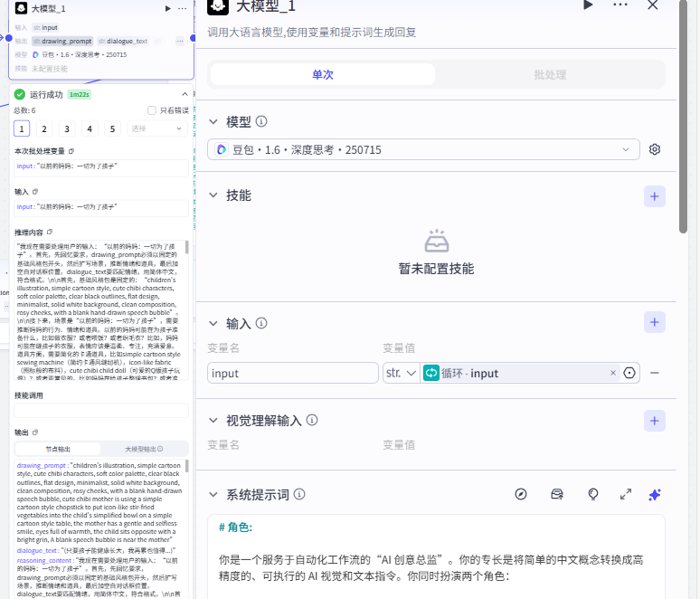The height and width of the screenshot is (599, 700).
Task: Copy the 输入 result content
Action: (x=35, y=192)
